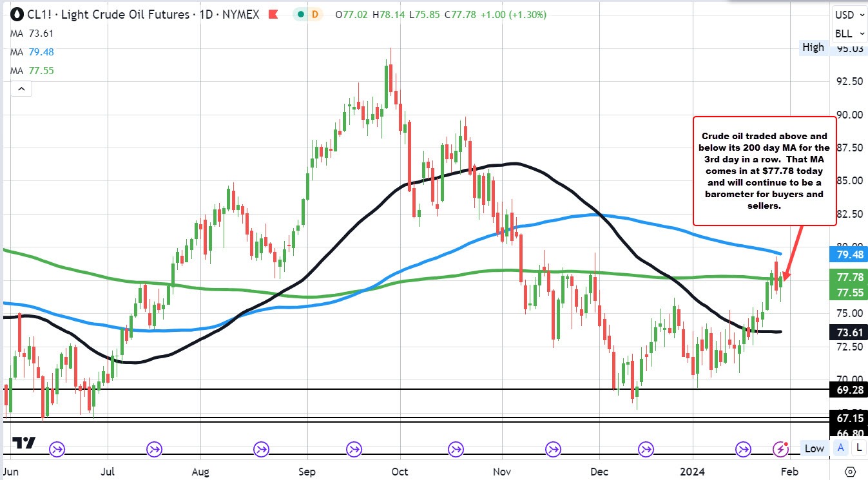Click the MA 77.55 legend entry
868x480 pixels.
pyautogui.click(x=32, y=70)
